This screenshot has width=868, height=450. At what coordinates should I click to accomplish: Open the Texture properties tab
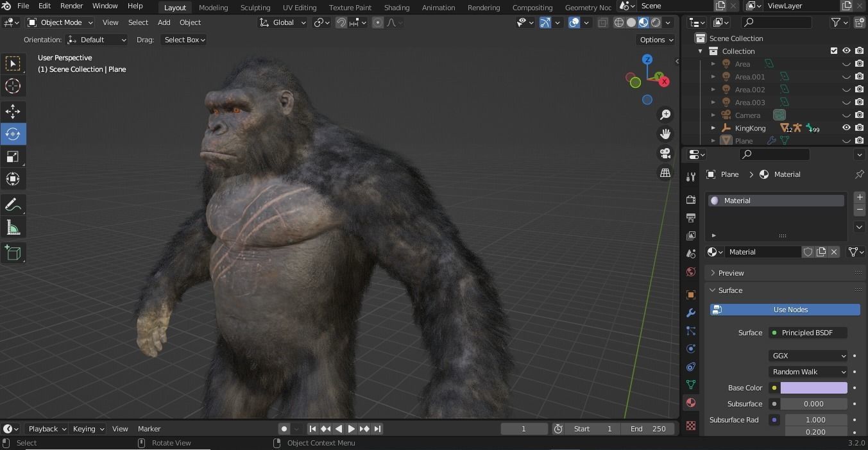[691, 426]
